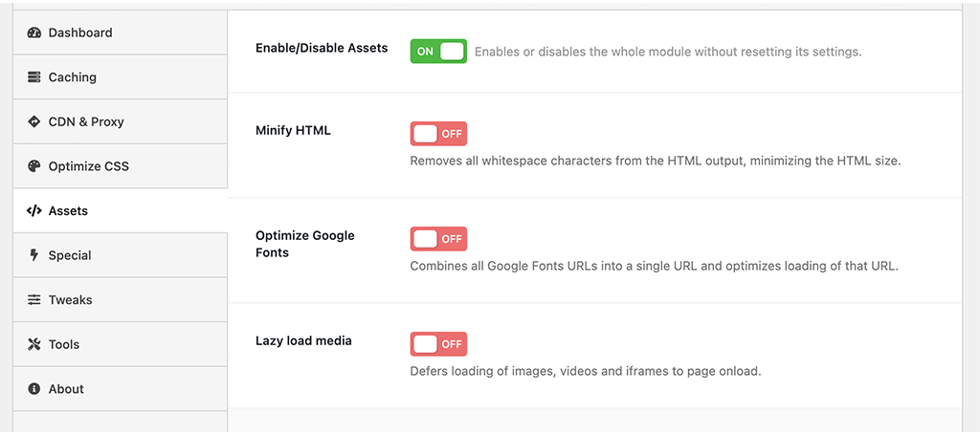Go to the Optimize CSS tab
The width and height of the screenshot is (980, 436).
(x=88, y=166)
